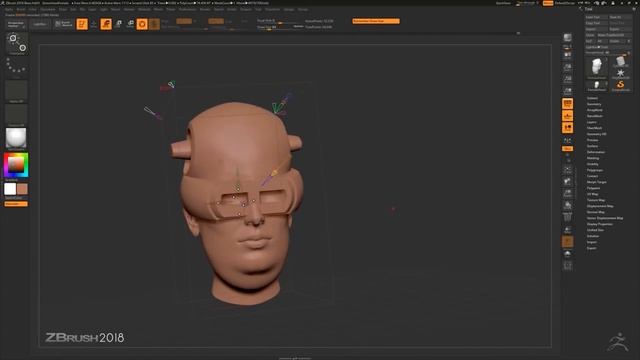Expand the Deformation subpalette
The width and height of the screenshot is (640, 360).
596,152
